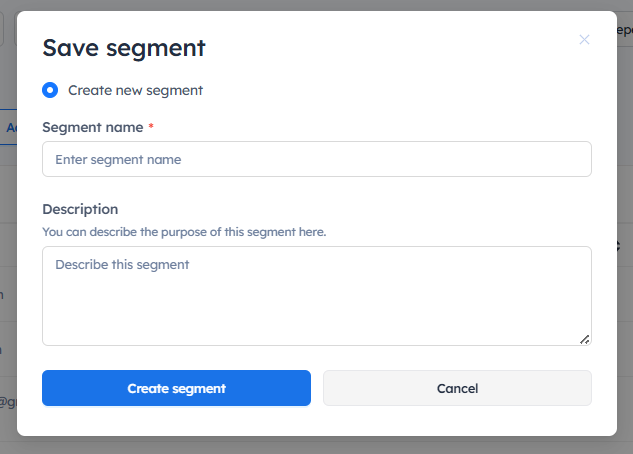Click the partially hidden tab behind dialog's left edge
Viewport: 633px width, 454px height.
(8, 128)
